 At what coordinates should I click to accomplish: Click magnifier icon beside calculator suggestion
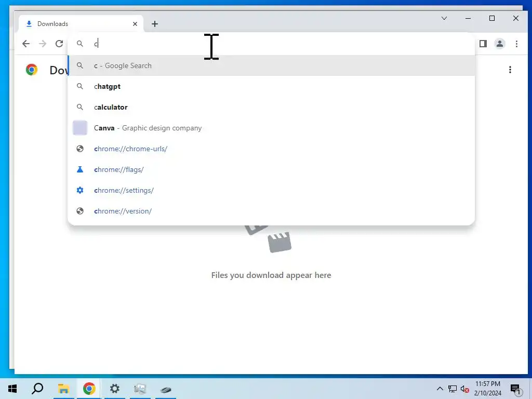click(79, 107)
